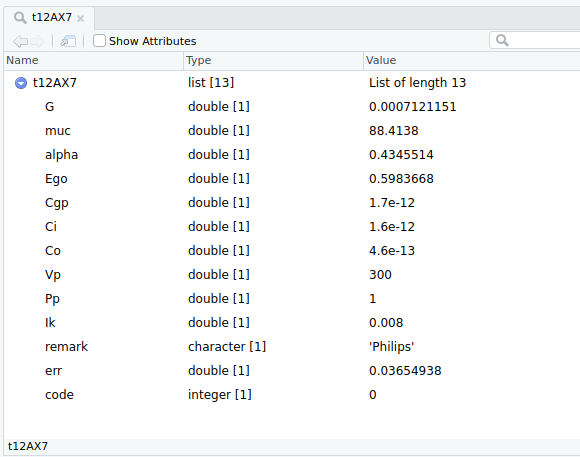Select the remark row
The image size is (580, 457).
coord(292,347)
